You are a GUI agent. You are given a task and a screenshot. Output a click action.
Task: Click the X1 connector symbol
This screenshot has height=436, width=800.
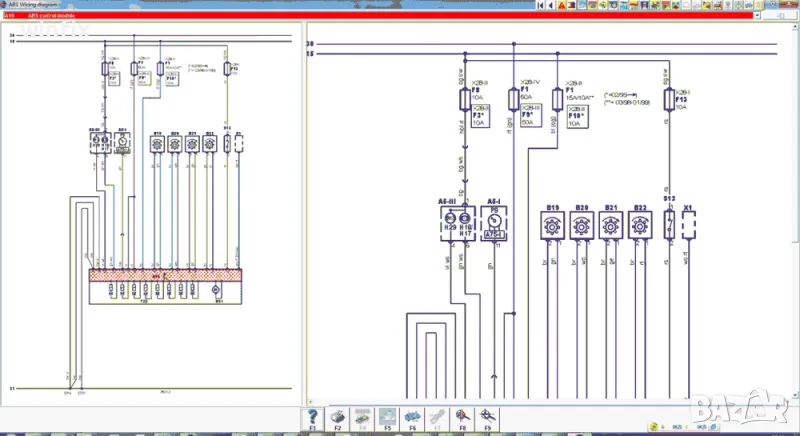[688, 225]
